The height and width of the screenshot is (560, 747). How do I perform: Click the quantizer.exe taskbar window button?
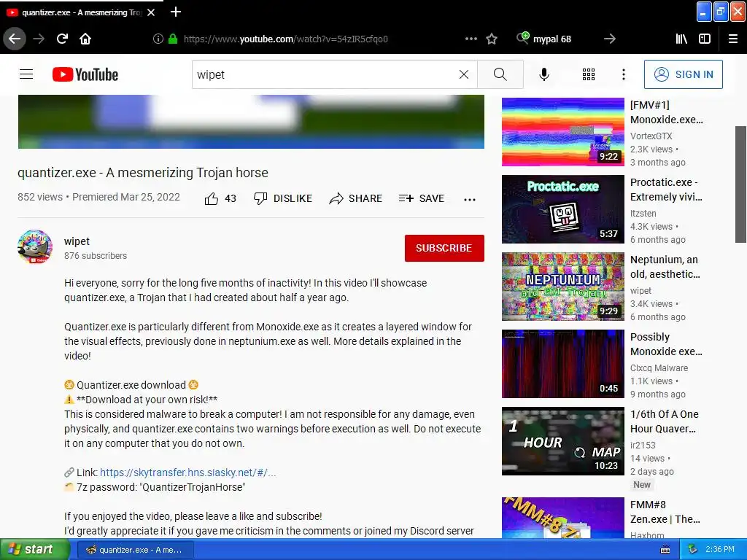pos(135,550)
